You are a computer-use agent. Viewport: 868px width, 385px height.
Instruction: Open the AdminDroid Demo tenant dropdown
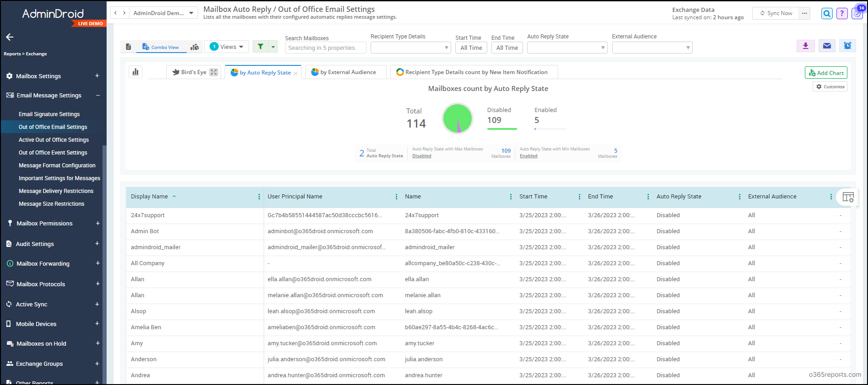(163, 13)
